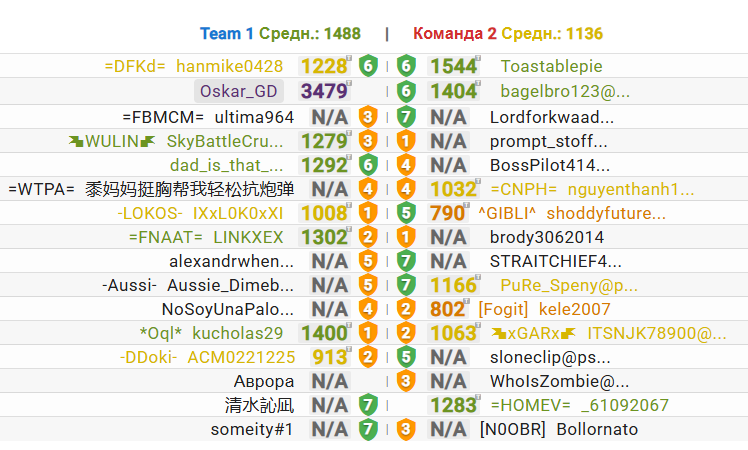Click the [N00BR] squadron tag
This screenshot has width=748, height=450.
point(512,429)
